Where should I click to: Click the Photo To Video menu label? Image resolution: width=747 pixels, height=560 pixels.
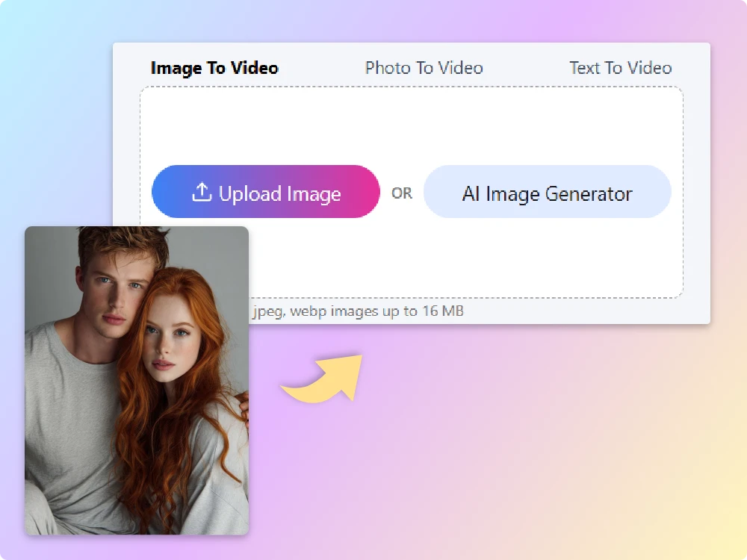point(424,67)
